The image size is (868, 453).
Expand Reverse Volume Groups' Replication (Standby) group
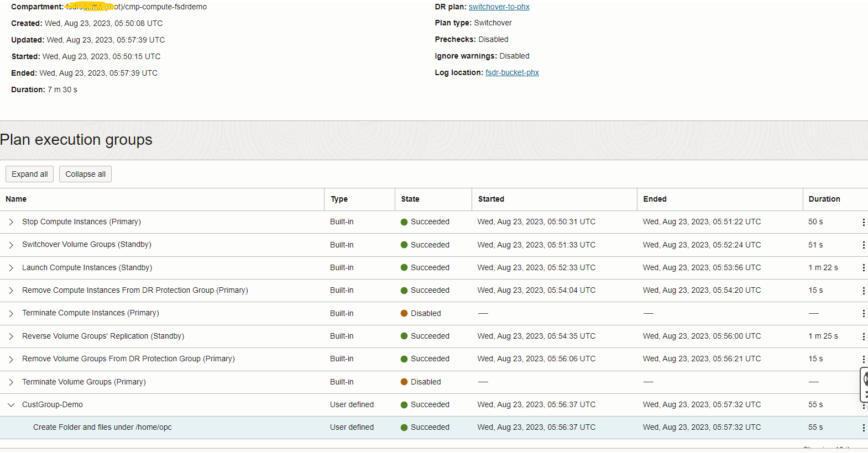point(11,336)
